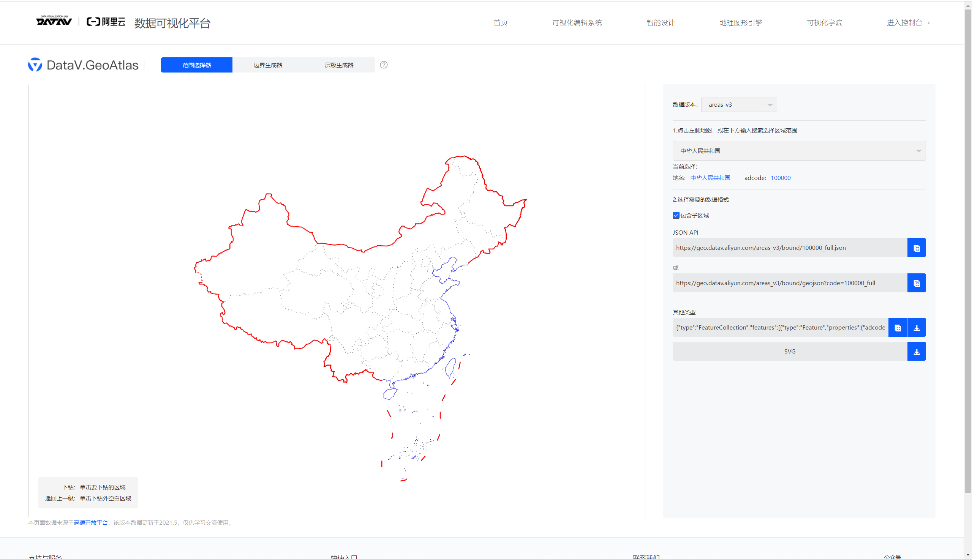Download the GeoJSON file

pos(917,327)
